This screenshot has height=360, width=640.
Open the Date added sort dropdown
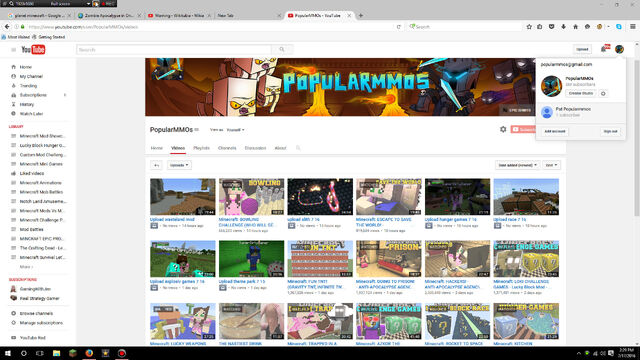point(518,165)
